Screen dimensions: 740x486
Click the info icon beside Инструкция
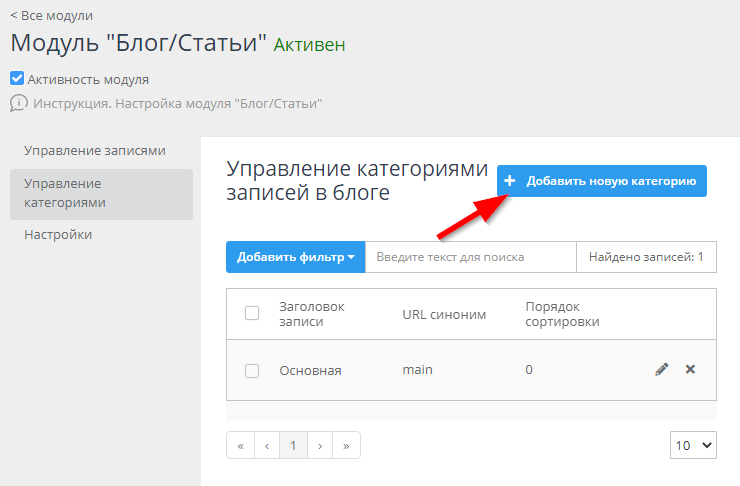[18, 103]
